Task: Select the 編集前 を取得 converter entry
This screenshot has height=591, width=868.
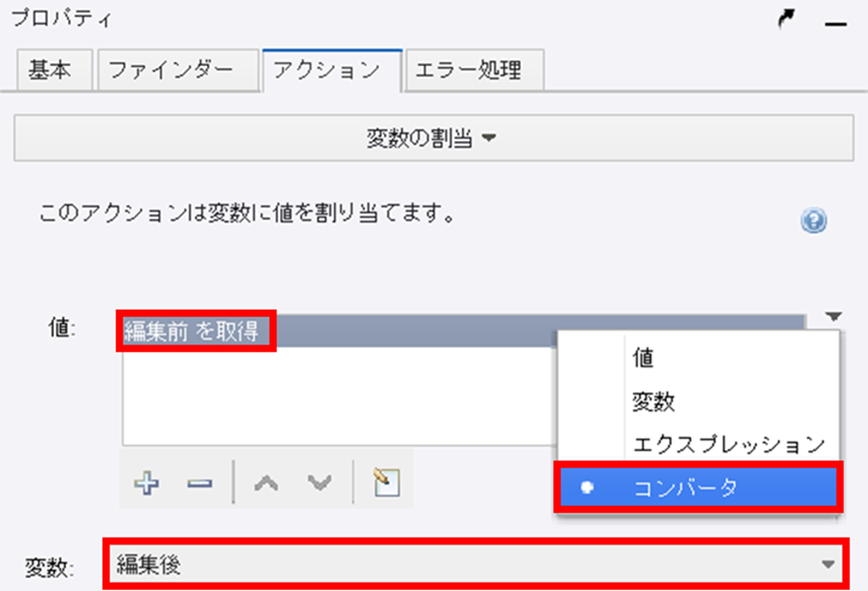Action: 195,331
